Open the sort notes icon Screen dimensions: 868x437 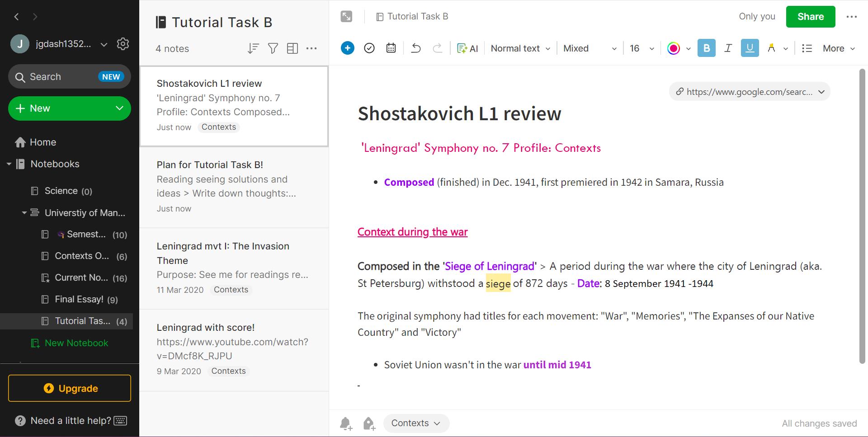(253, 48)
